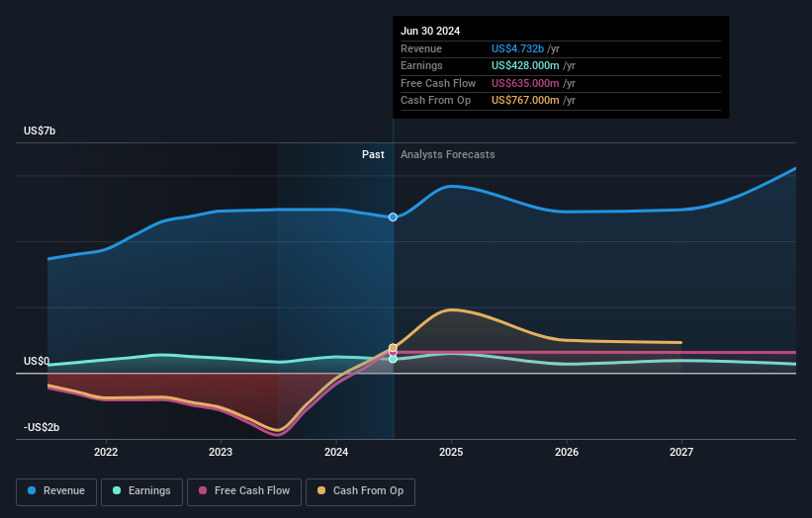Click the Revenue row label in tooltip
The height and width of the screenshot is (518, 812).
(x=421, y=48)
